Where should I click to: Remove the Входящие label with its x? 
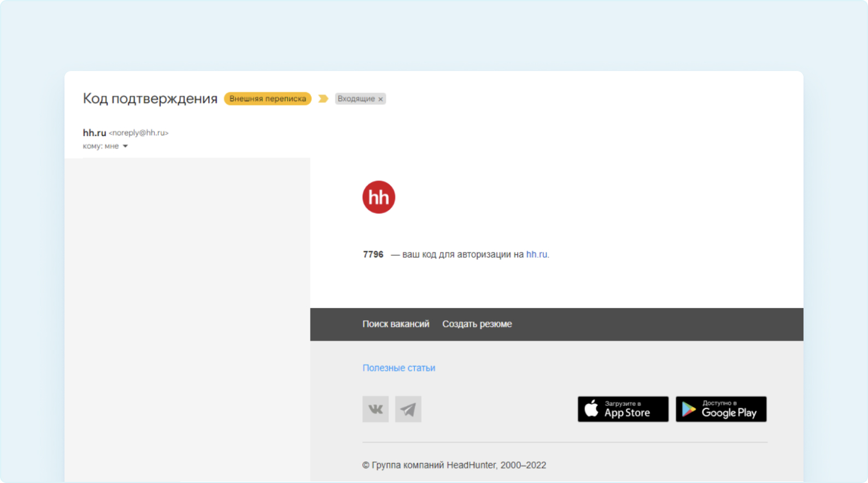coord(380,99)
